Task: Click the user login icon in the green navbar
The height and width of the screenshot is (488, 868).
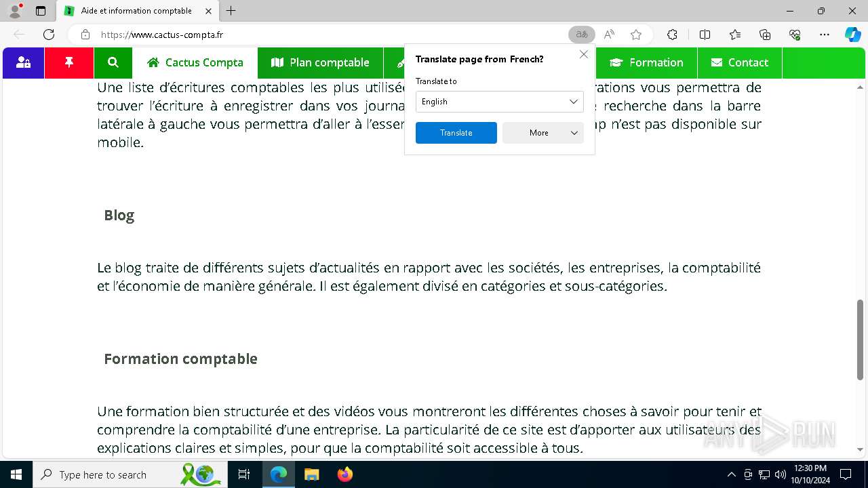Action: pos(24,62)
